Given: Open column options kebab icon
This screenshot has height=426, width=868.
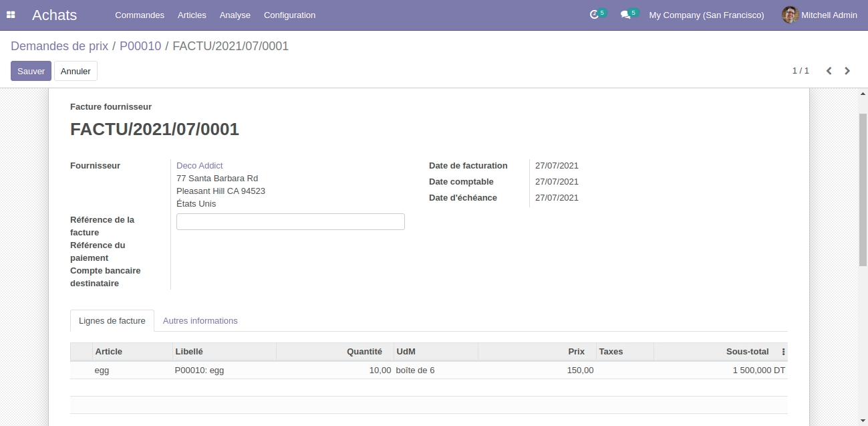Looking at the screenshot, I should click(783, 352).
